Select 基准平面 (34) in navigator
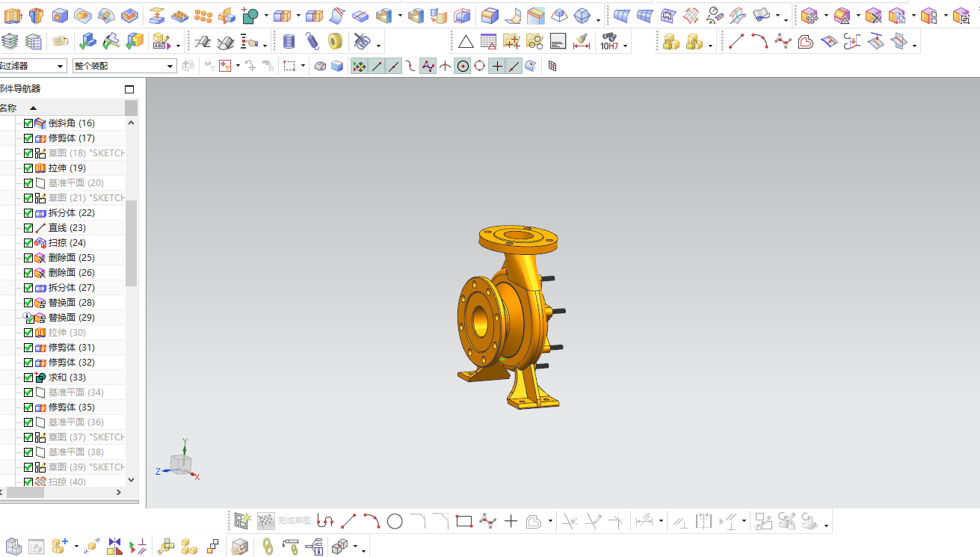This screenshot has width=980, height=557. pyautogui.click(x=76, y=393)
